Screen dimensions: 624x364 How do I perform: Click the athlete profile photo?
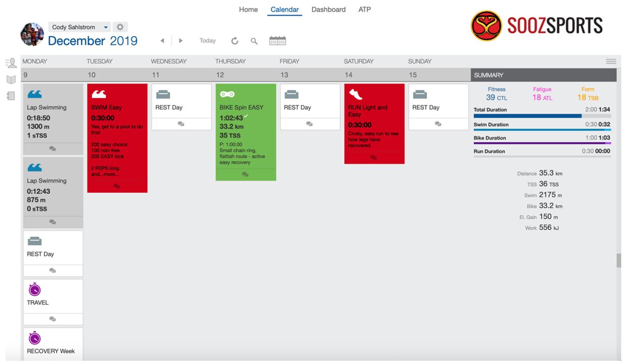pyautogui.click(x=32, y=34)
